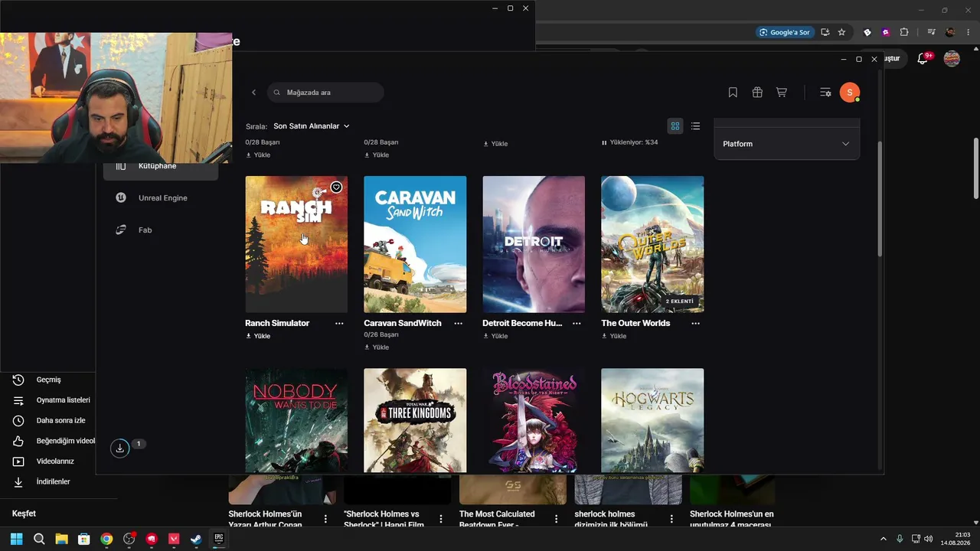Click the Ranch Simulator title text
The height and width of the screenshot is (551, 980).
click(x=277, y=324)
